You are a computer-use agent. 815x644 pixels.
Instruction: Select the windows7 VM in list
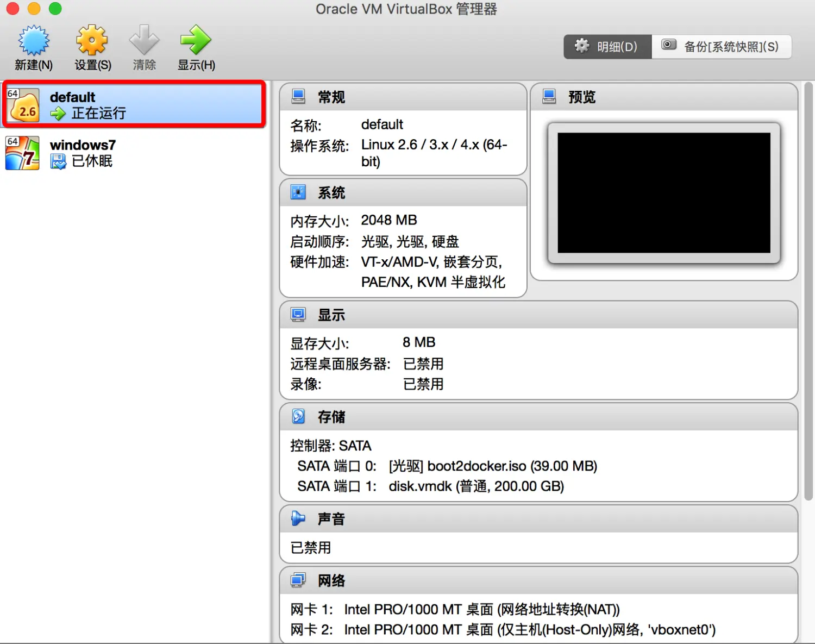coord(134,153)
